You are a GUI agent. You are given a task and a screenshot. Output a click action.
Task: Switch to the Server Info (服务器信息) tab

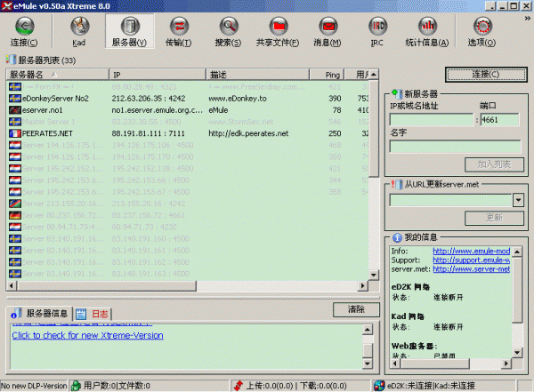39,314
